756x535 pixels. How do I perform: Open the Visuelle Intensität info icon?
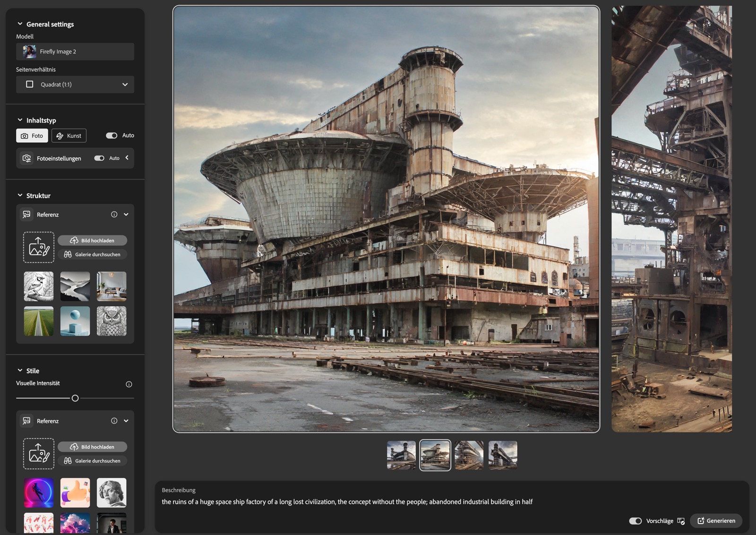coord(129,384)
